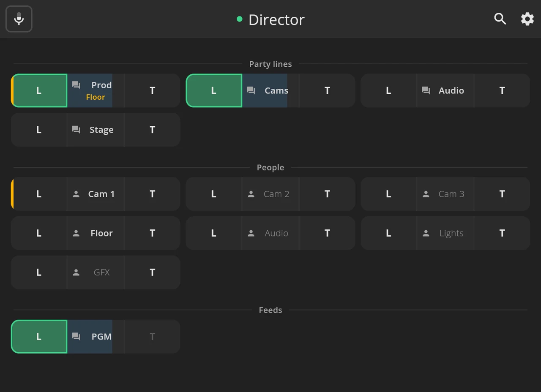Talk to the Cams party line
The image size is (541, 392).
[327, 90]
